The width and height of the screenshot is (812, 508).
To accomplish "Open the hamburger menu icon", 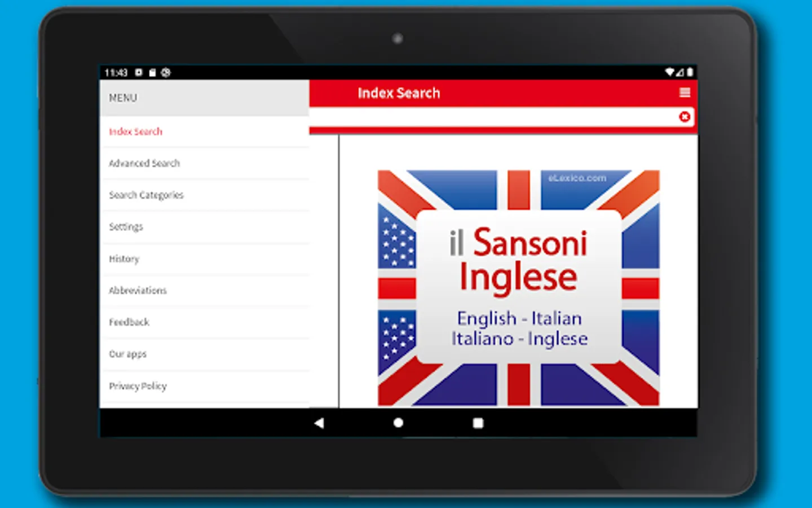I will point(685,93).
